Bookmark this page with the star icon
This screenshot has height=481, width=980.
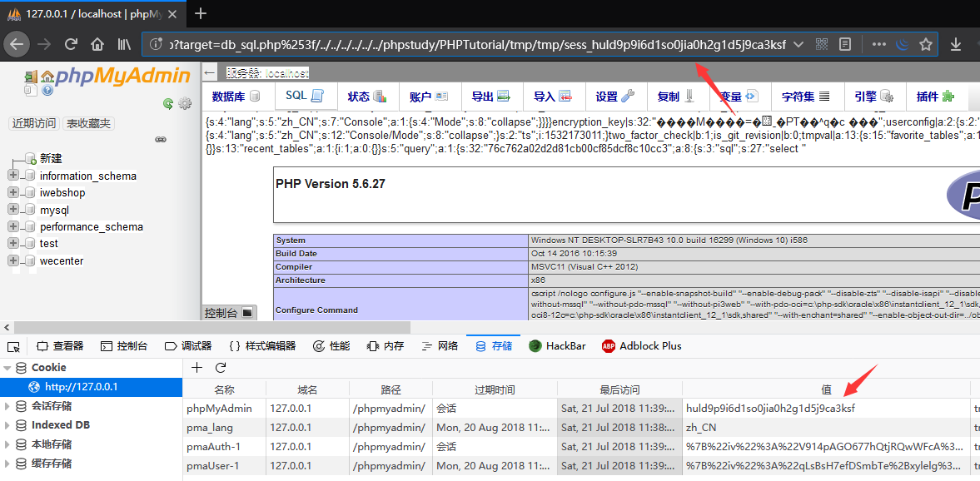(926, 44)
